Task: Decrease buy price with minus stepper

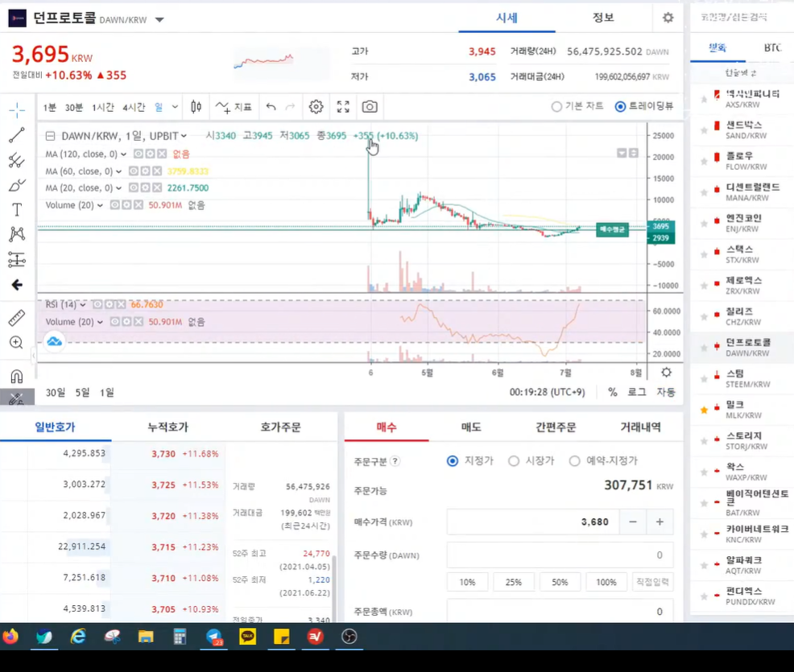Action: [x=633, y=522]
